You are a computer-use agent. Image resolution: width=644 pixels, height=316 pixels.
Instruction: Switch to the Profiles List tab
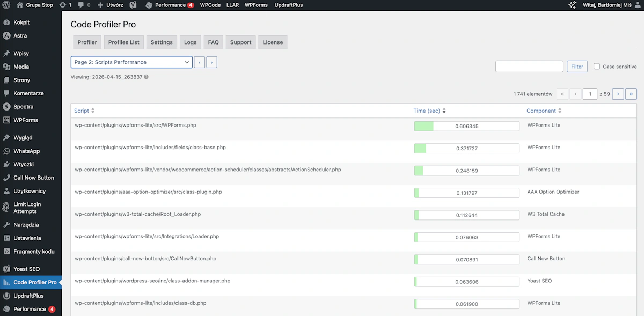coord(124,42)
